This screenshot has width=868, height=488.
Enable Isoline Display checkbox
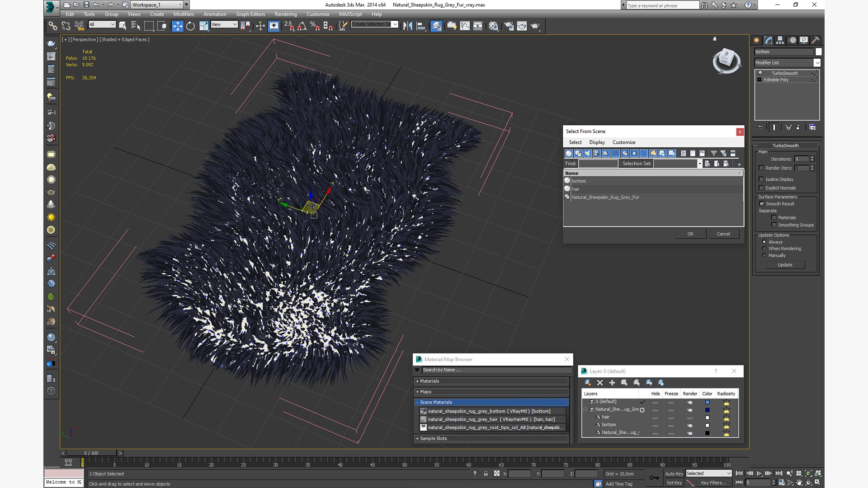[761, 179]
